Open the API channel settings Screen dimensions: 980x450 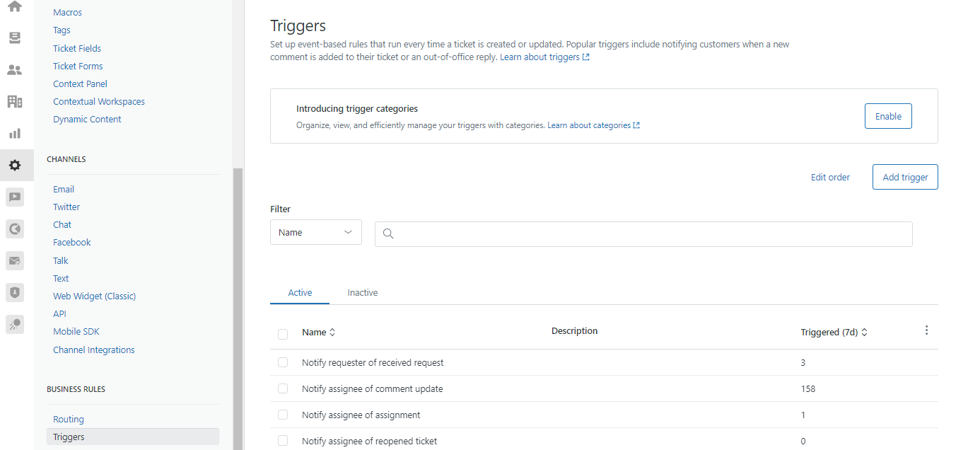(59, 313)
